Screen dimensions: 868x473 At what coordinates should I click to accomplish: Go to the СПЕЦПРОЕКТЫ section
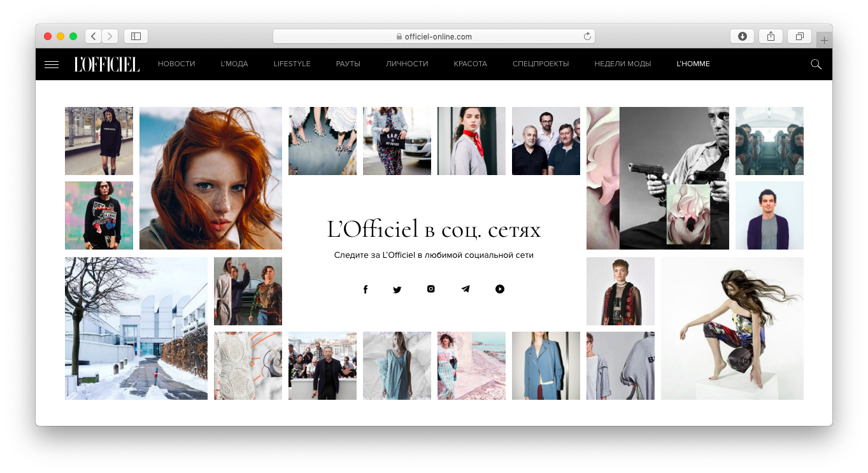click(x=541, y=64)
